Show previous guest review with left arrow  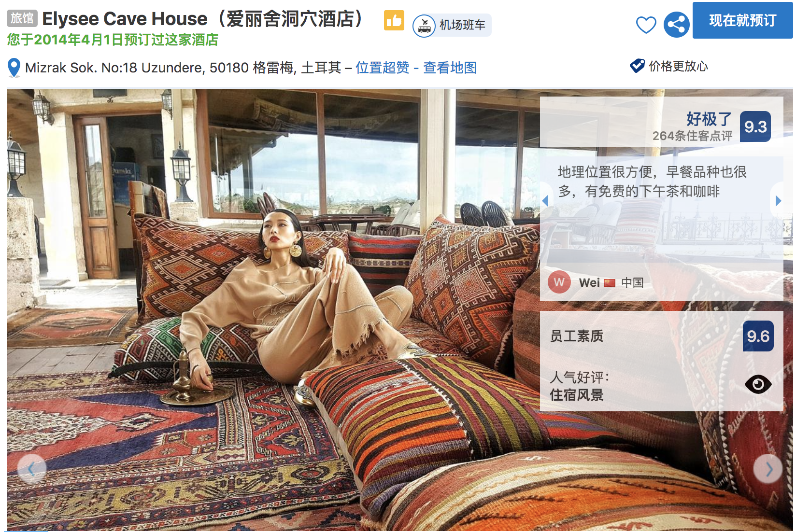545,200
